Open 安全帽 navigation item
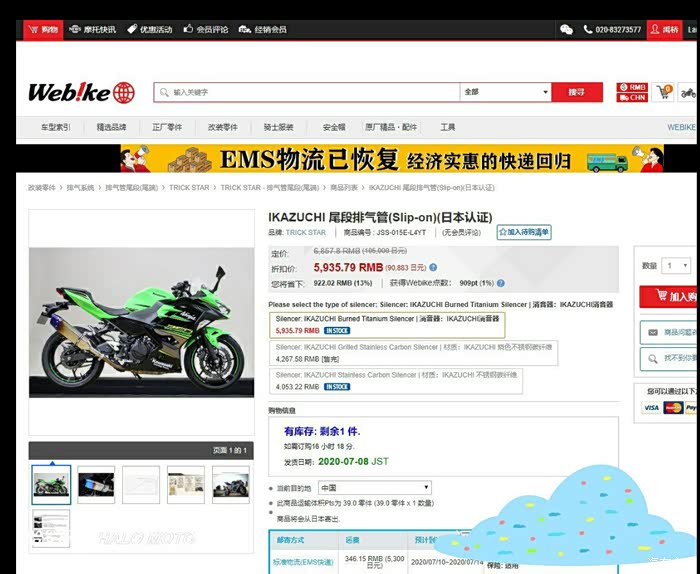This screenshot has width=700, height=574. [334, 128]
